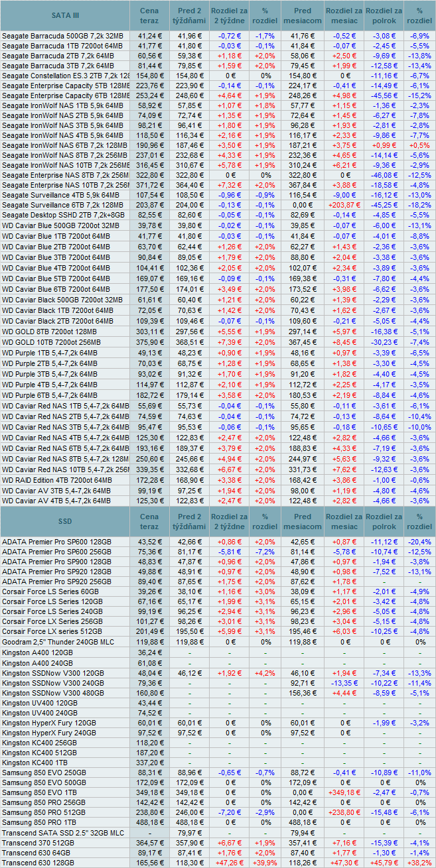Image resolution: width=436 pixels, height=868 pixels.
Task: Click WD Caviar Red NAS 1TB name
Action: pos(66,406)
